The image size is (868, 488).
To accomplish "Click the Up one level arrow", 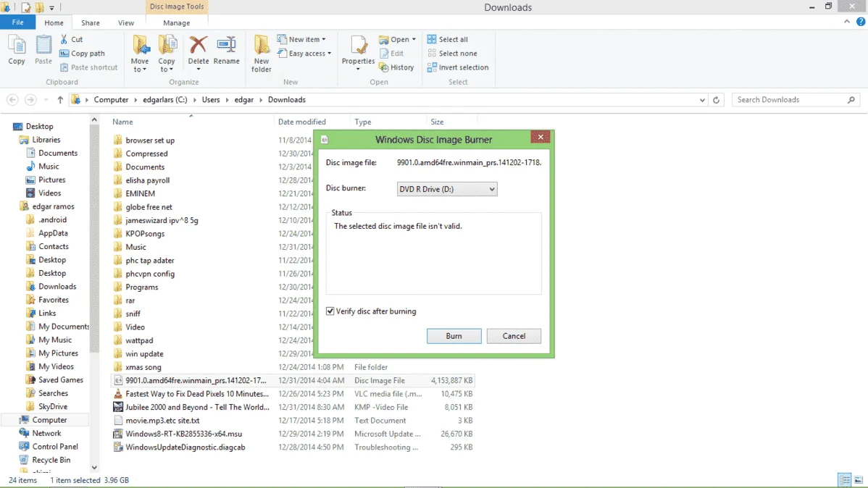I will [x=60, y=100].
